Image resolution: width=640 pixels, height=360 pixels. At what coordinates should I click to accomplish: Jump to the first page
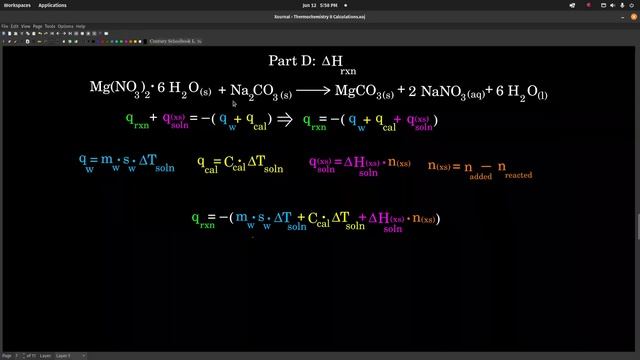click(x=52, y=33)
